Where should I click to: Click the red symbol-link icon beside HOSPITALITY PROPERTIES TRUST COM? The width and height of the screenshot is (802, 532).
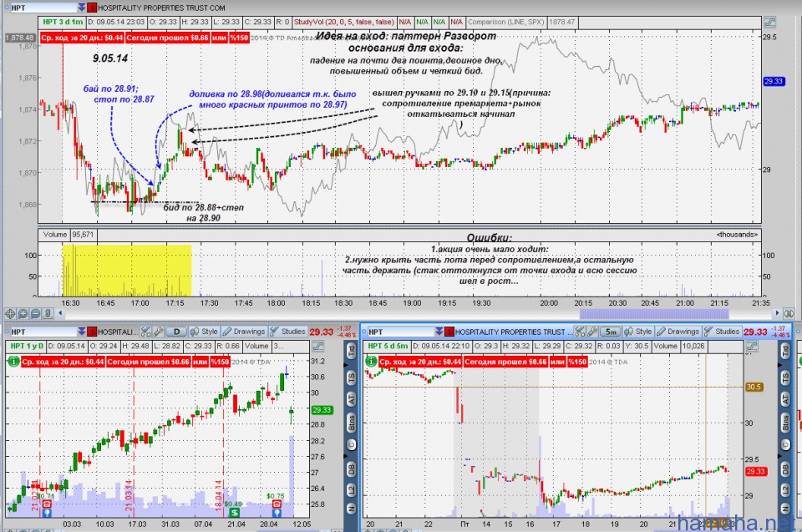pos(92,8)
